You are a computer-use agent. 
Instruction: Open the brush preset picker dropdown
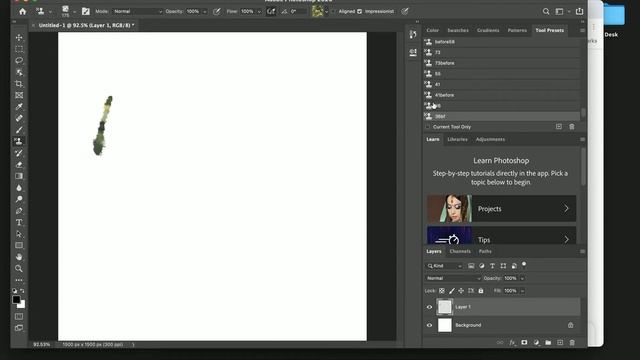click(x=74, y=11)
